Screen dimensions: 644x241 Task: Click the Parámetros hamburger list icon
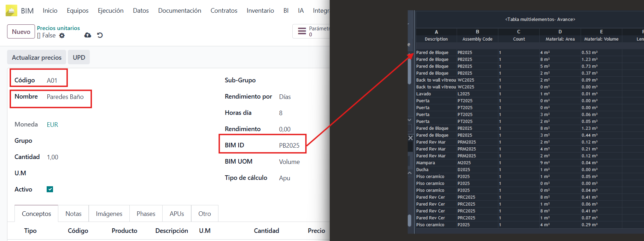[302, 31]
